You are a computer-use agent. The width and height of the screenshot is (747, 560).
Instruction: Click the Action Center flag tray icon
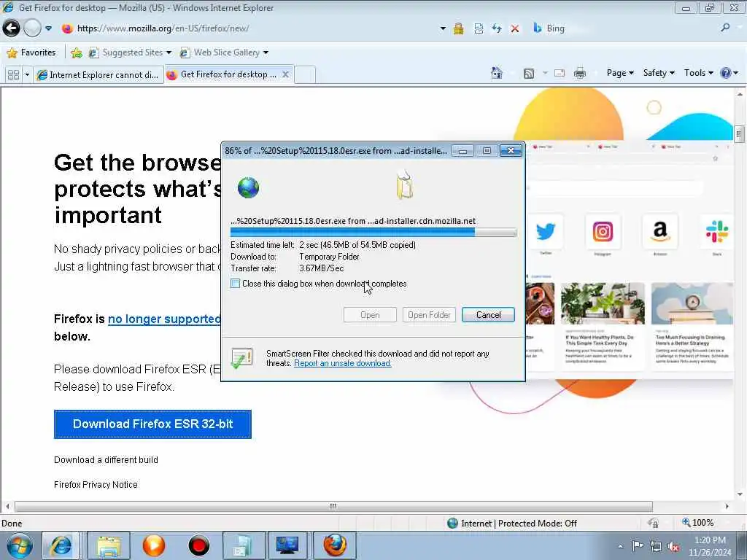tap(638, 545)
